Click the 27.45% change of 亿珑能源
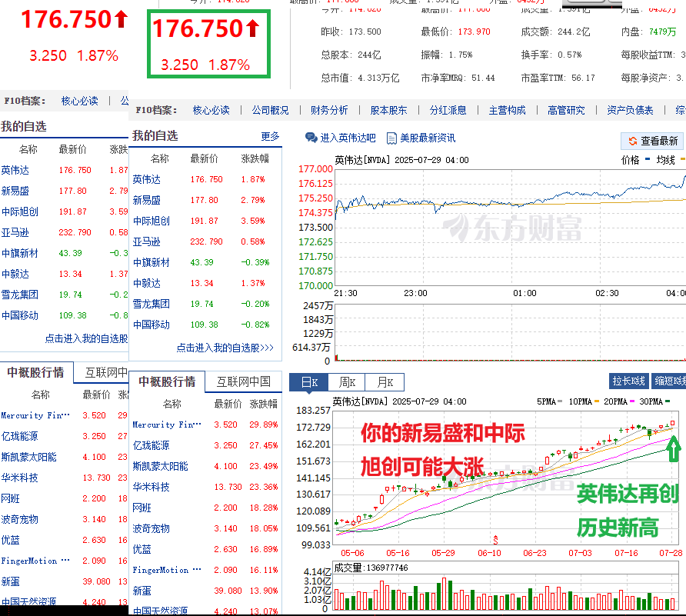Screen dimensions: 686x616 point(263,445)
